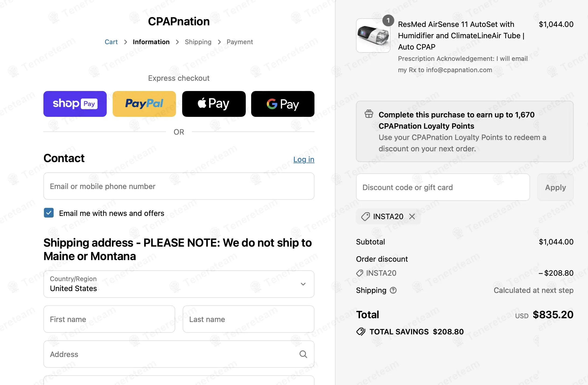Go back to Cart breadcrumb

click(x=111, y=42)
